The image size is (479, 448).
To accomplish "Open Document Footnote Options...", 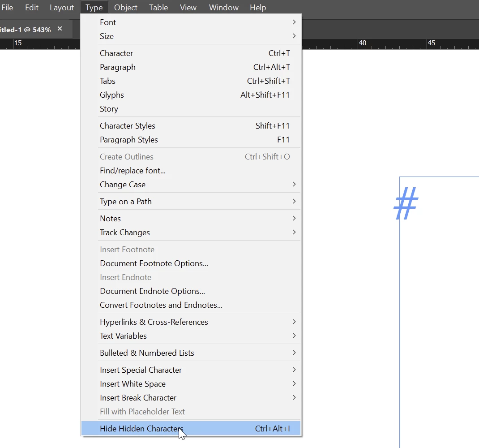I will tap(191, 263).
